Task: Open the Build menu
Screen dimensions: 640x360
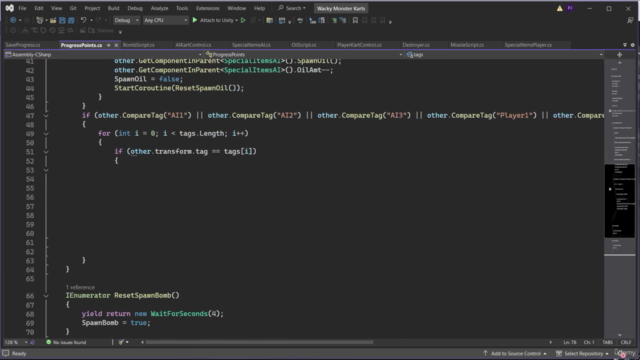Action: click(113, 8)
